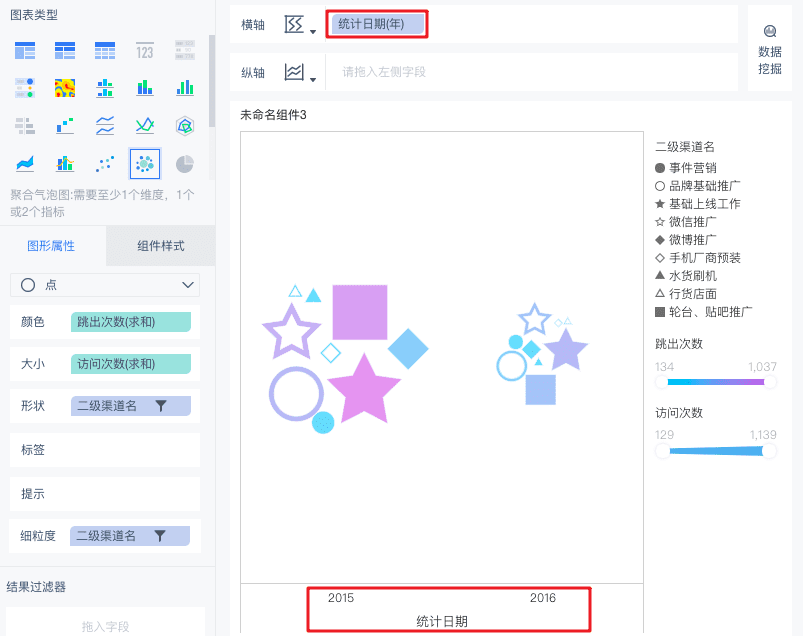
Task: Open the 数据挖掘 data mining panel
Action: click(x=770, y=50)
